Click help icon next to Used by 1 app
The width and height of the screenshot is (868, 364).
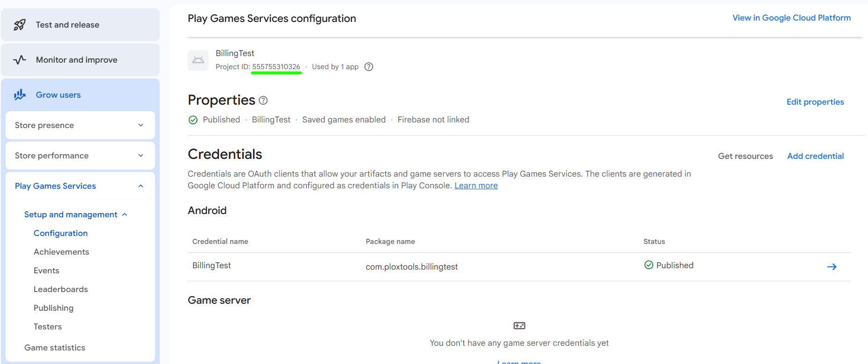(x=369, y=67)
